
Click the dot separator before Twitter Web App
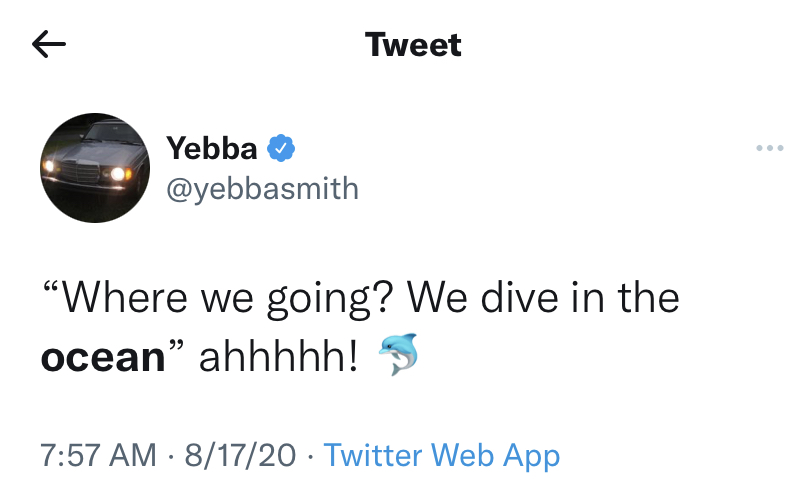pos(310,456)
